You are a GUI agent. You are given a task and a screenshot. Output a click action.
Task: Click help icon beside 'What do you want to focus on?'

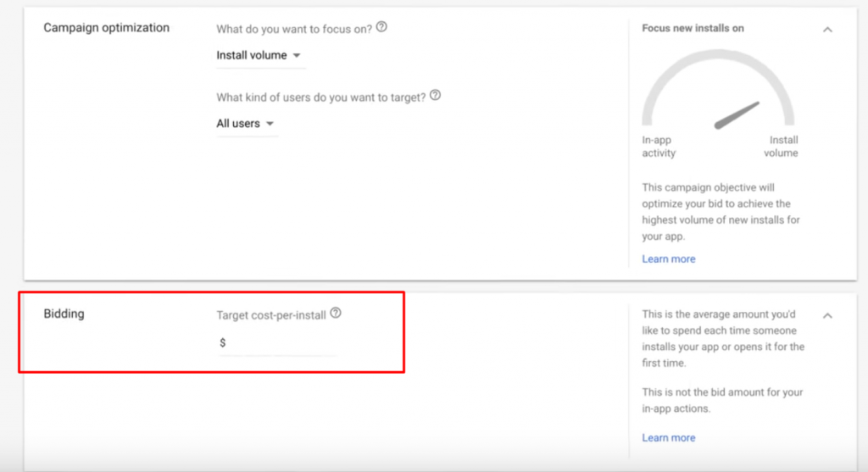(381, 27)
